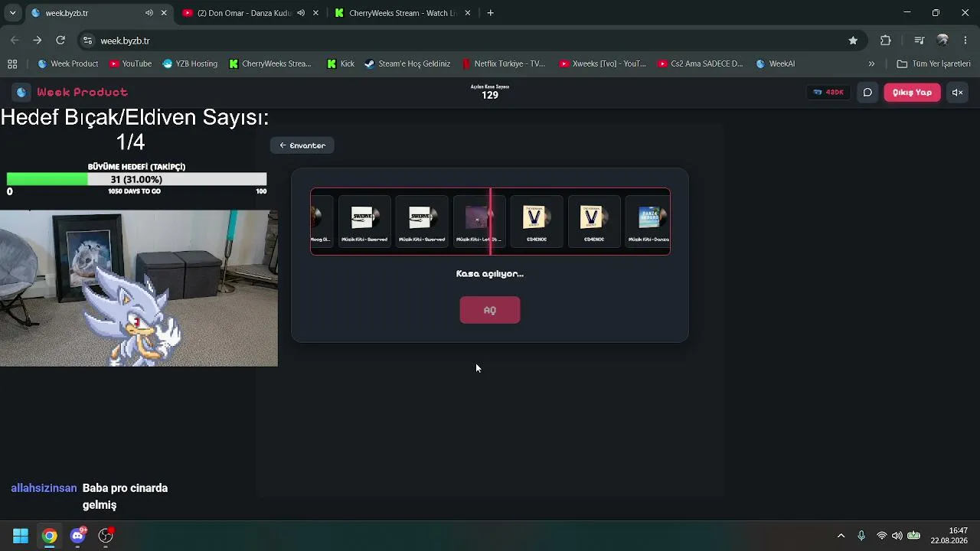Open Discord from the taskbar
Screen dimensions: 980x551
point(77,536)
